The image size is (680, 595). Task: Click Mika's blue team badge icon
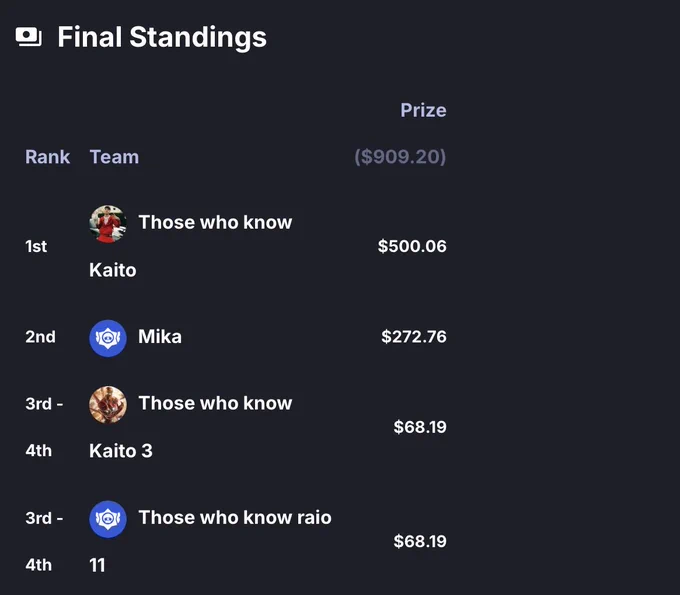(x=108, y=338)
